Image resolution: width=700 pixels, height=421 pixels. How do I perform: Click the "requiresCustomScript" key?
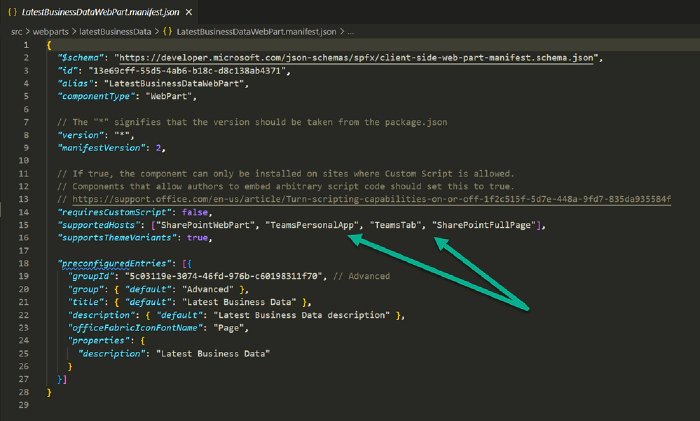click(114, 212)
